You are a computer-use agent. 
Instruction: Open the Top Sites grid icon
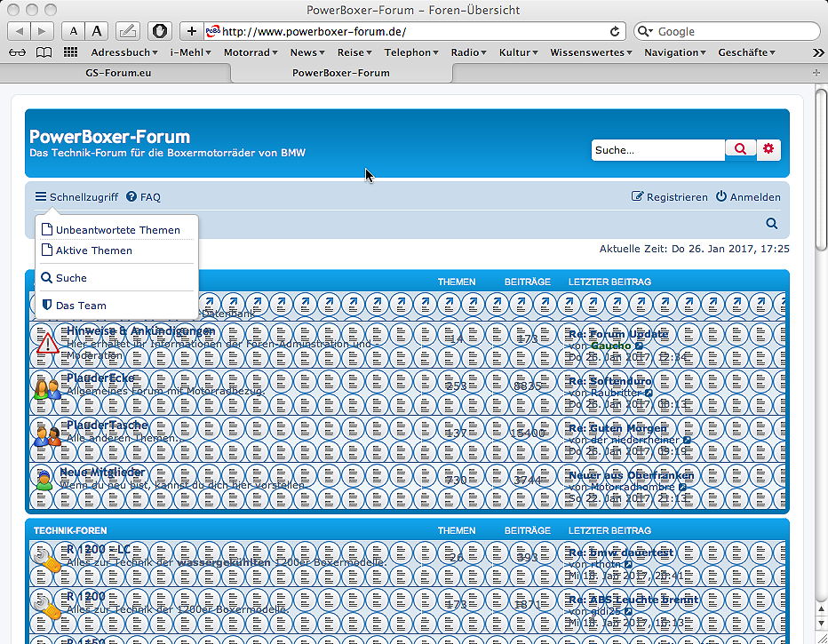coord(70,52)
